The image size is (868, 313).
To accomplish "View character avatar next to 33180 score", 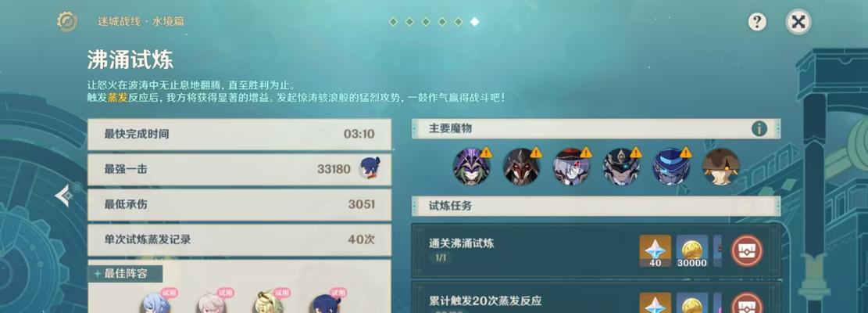I will 370,168.
